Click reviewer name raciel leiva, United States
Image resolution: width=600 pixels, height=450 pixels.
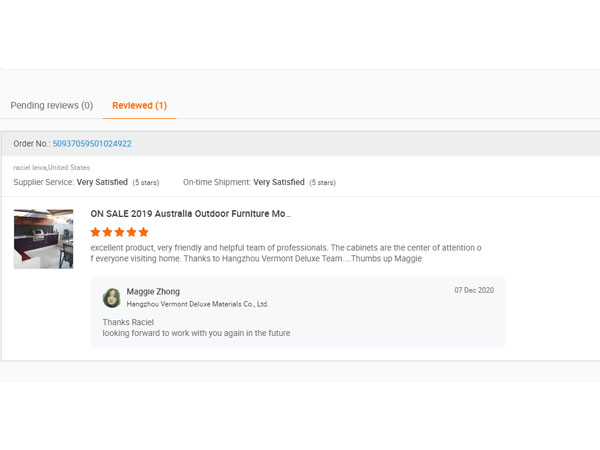click(51, 168)
